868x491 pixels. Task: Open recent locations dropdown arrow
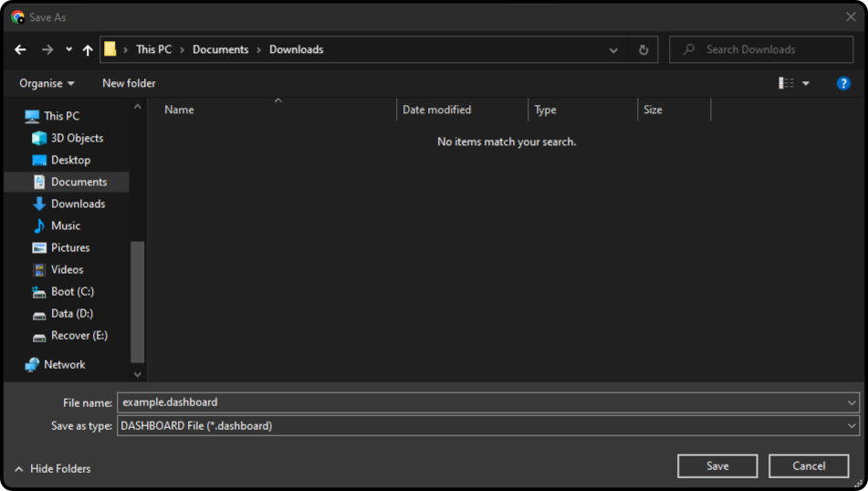click(x=68, y=49)
